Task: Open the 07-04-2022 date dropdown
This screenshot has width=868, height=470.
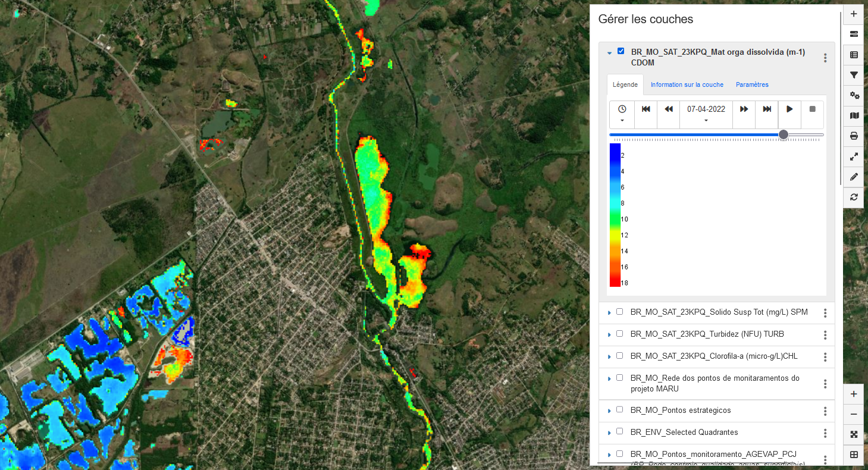Action: (x=706, y=115)
